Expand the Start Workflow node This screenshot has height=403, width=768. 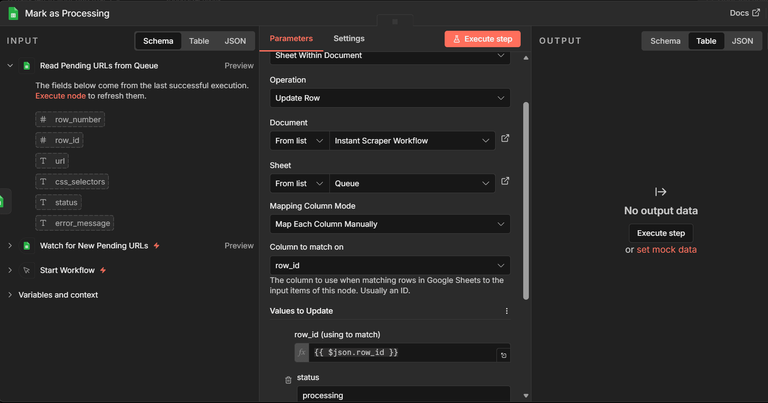[x=10, y=270]
